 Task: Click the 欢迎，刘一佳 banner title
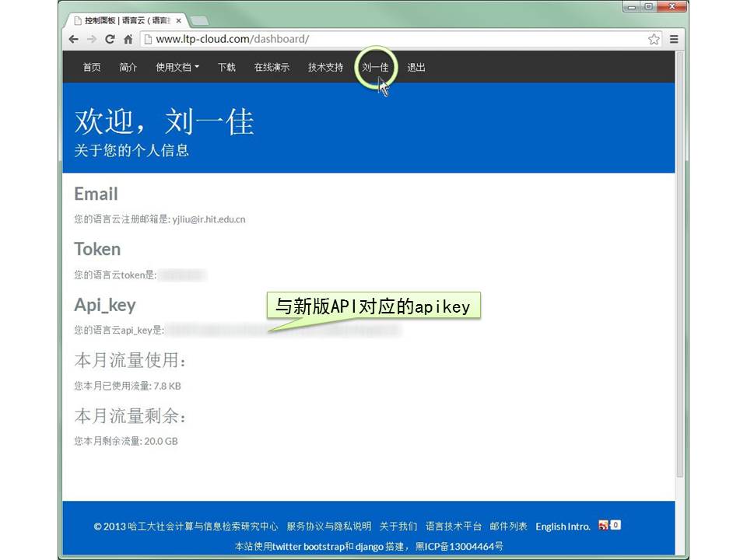[x=164, y=121]
